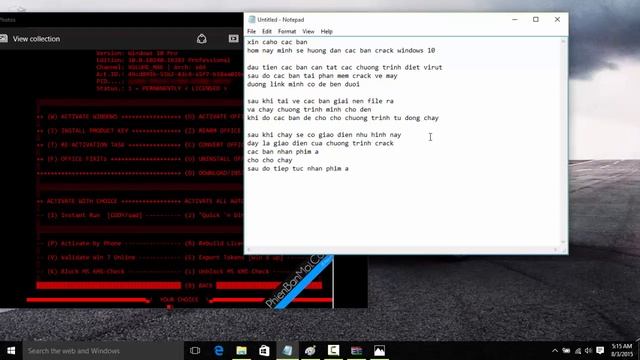Click the battery icon in system tray
Image resolution: width=640 pixels, height=360 pixels.
(x=566, y=351)
